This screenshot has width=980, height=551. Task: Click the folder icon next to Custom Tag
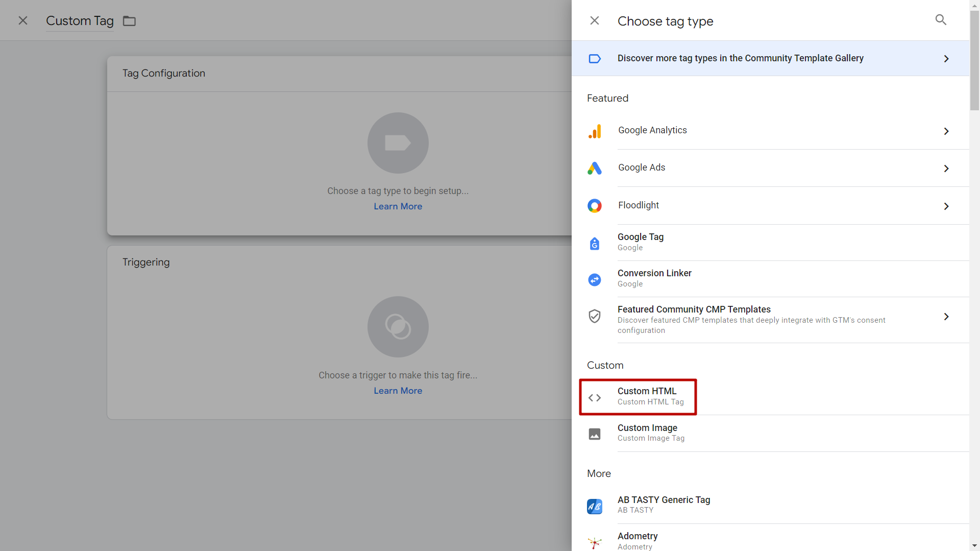tap(129, 21)
